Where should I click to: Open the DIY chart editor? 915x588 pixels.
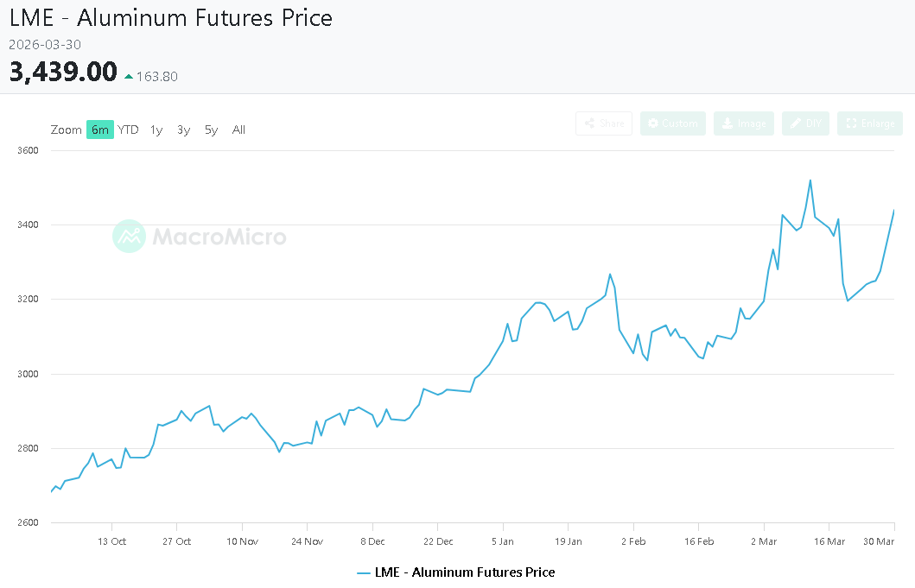[x=806, y=123]
